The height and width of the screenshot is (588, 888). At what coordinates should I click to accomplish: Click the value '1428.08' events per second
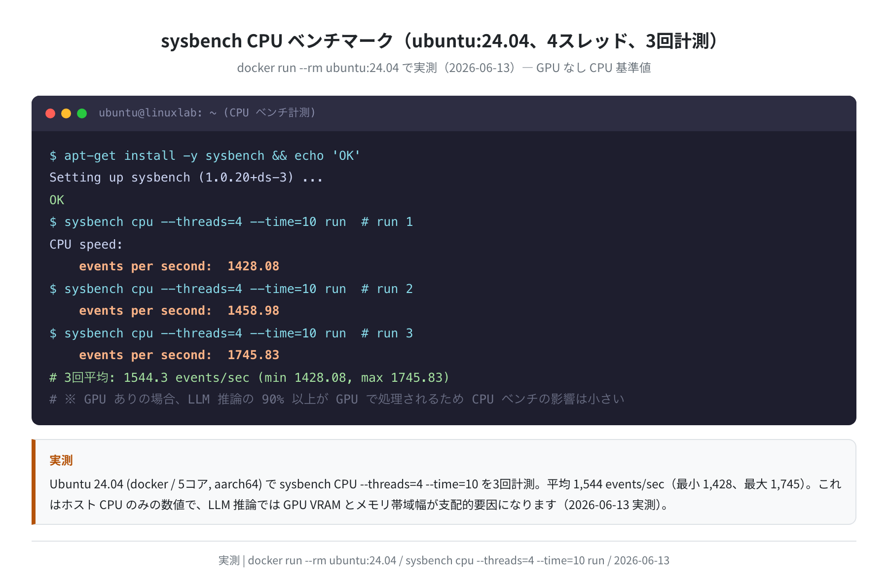click(253, 266)
